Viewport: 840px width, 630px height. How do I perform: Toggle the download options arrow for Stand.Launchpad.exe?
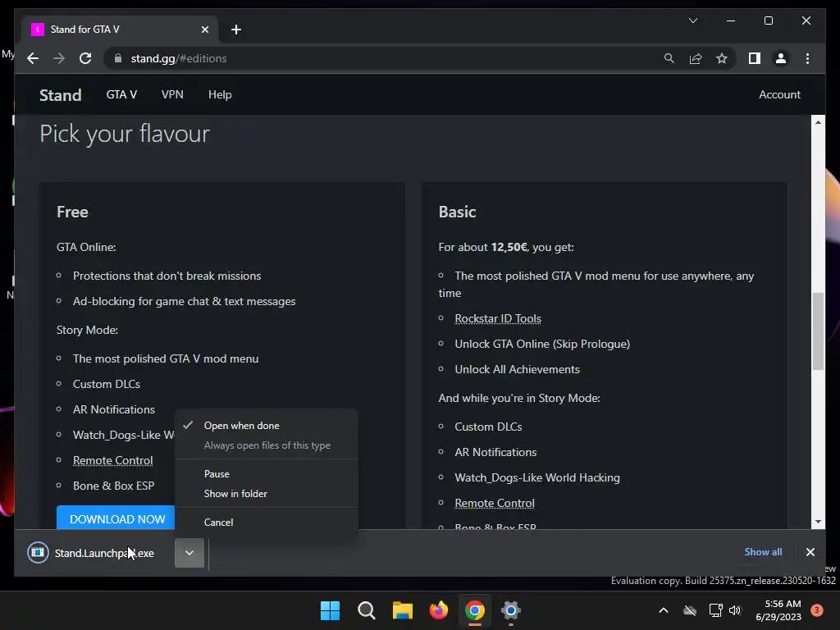tap(189, 552)
